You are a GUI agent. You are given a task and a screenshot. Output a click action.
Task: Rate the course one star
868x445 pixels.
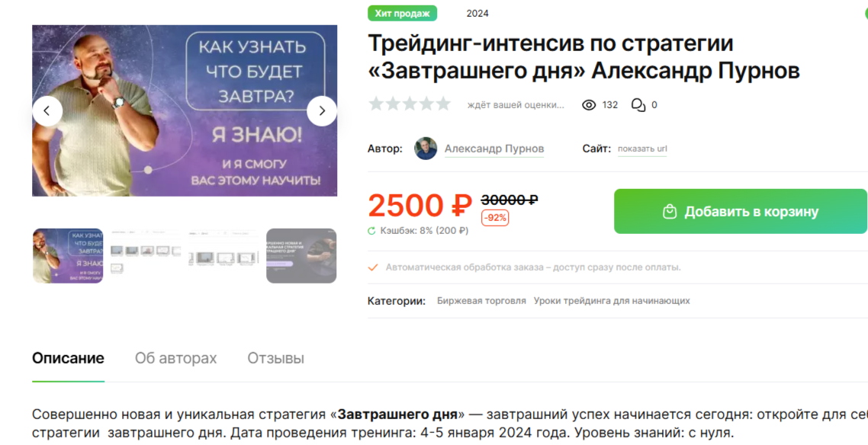[377, 104]
